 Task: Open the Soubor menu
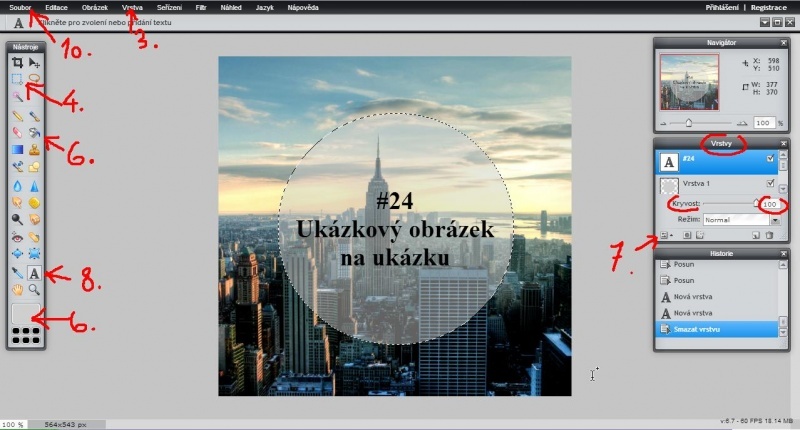pyautogui.click(x=20, y=7)
